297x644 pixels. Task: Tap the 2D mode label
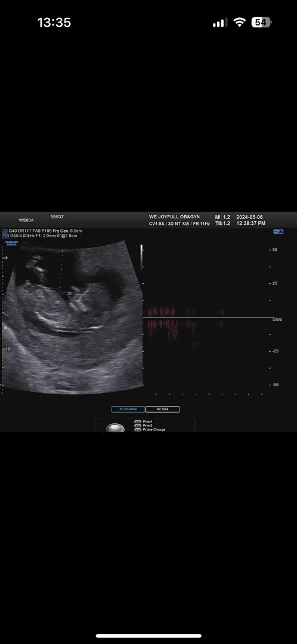(x=5, y=231)
